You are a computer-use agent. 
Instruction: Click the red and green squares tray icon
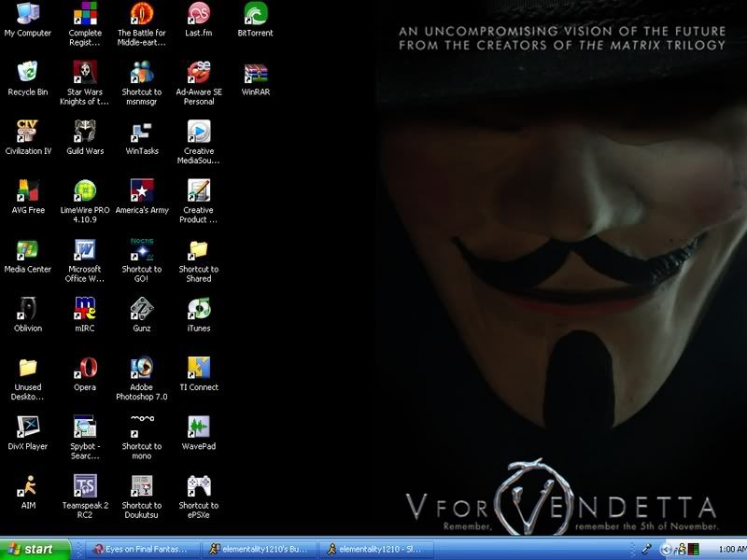tap(693, 549)
